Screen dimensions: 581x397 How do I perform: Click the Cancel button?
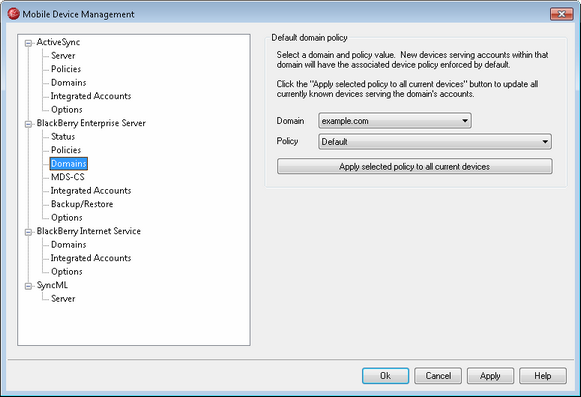pyautogui.click(x=438, y=376)
